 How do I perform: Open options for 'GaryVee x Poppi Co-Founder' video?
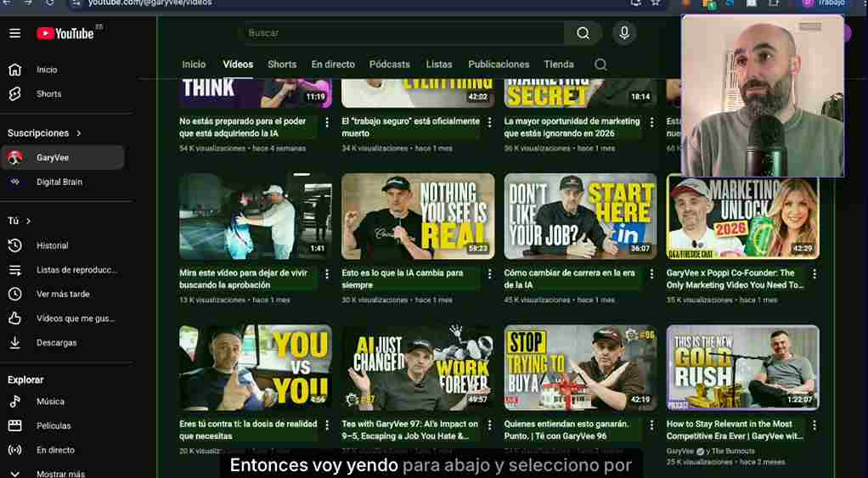click(814, 274)
